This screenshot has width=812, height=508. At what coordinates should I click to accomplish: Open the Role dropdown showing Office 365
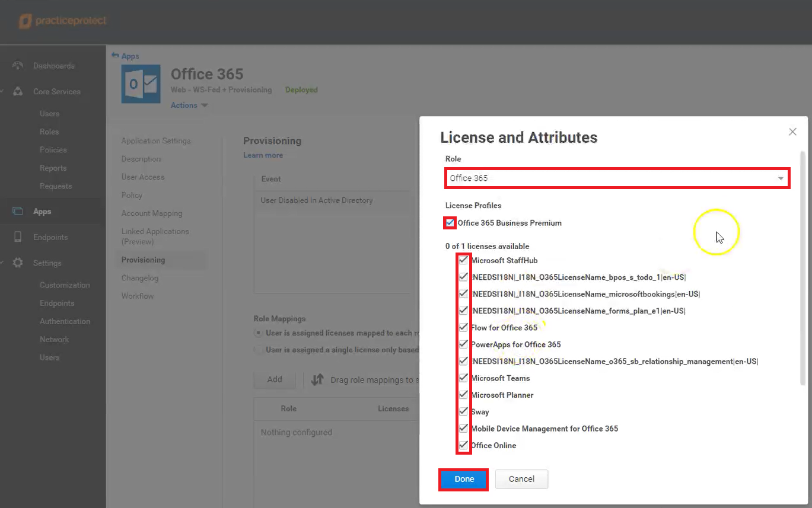[x=617, y=178]
